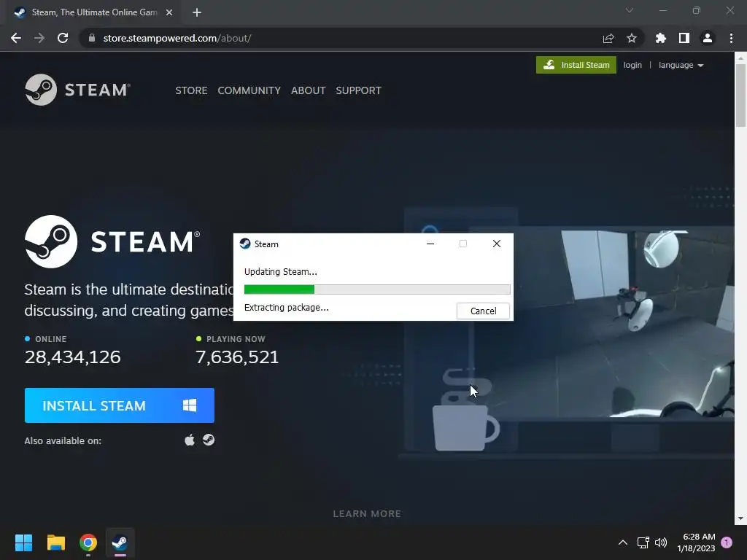Click the Steam taskbar icon

point(120,542)
